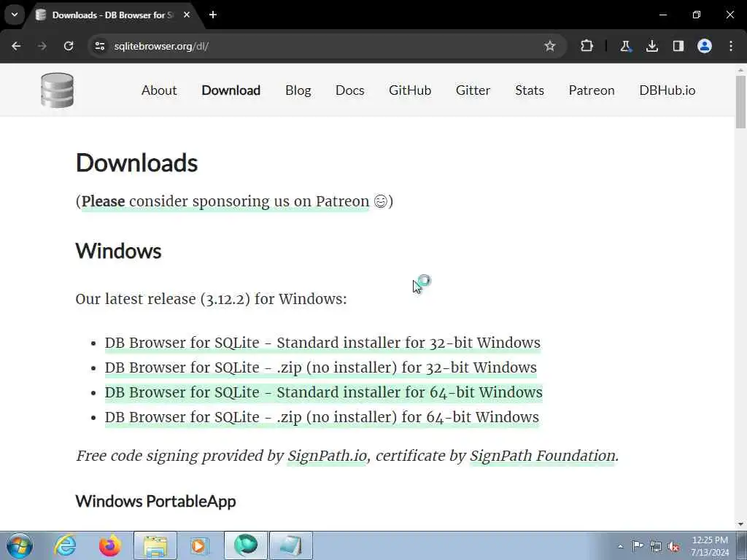Open the Patreon nav item
This screenshot has height=560, width=747.
592,90
